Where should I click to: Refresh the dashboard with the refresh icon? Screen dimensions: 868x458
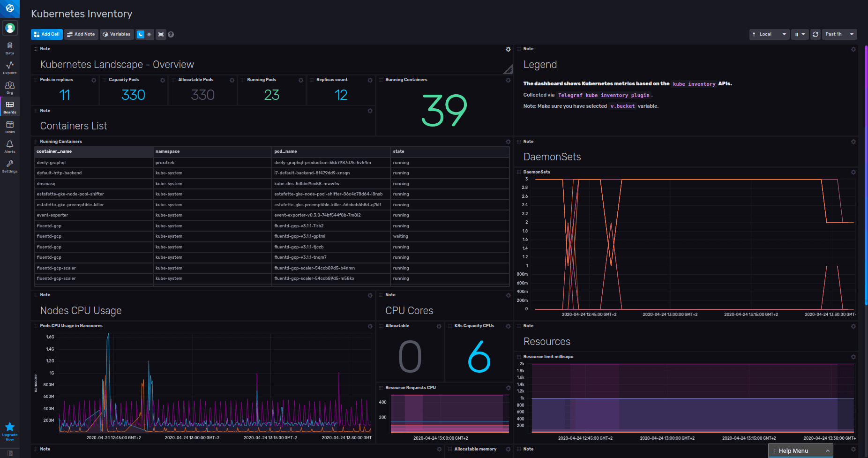coord(815,34)
